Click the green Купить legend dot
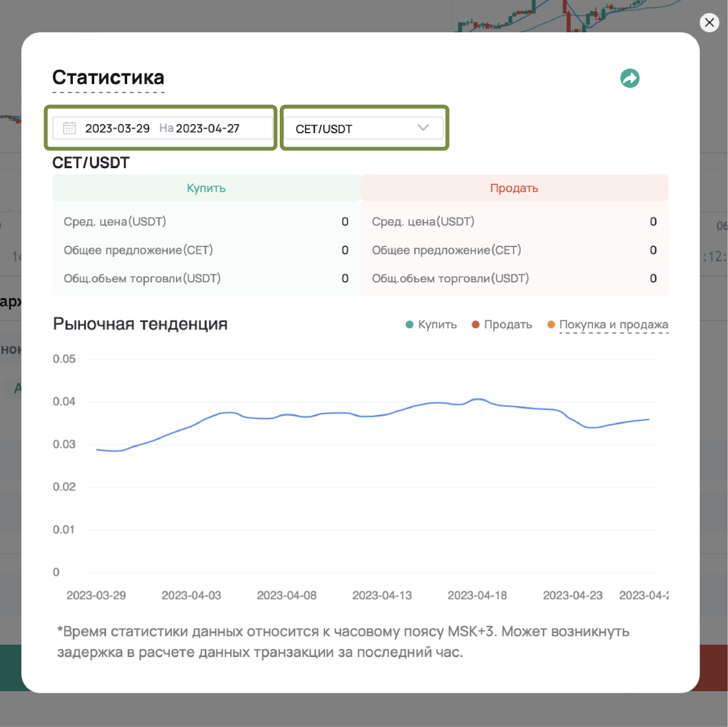This screenshot has width=728, height=727. (x=409, y=325)
